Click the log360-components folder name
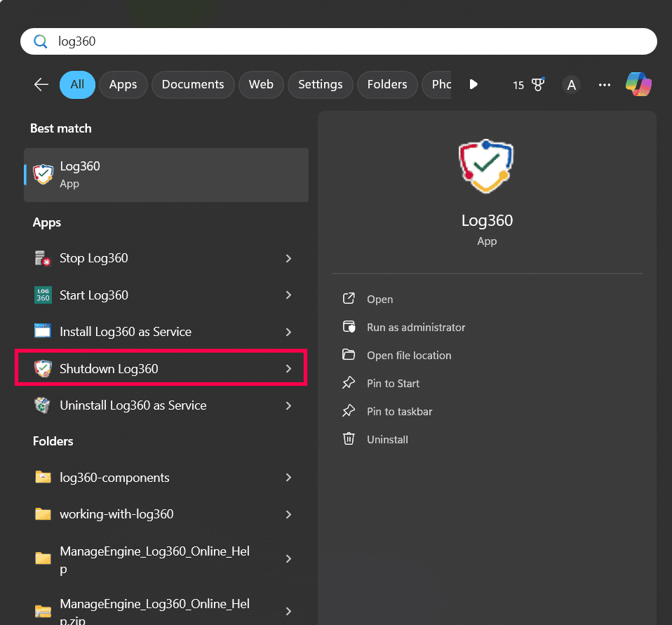672x625 pixels. click(114, 478)
